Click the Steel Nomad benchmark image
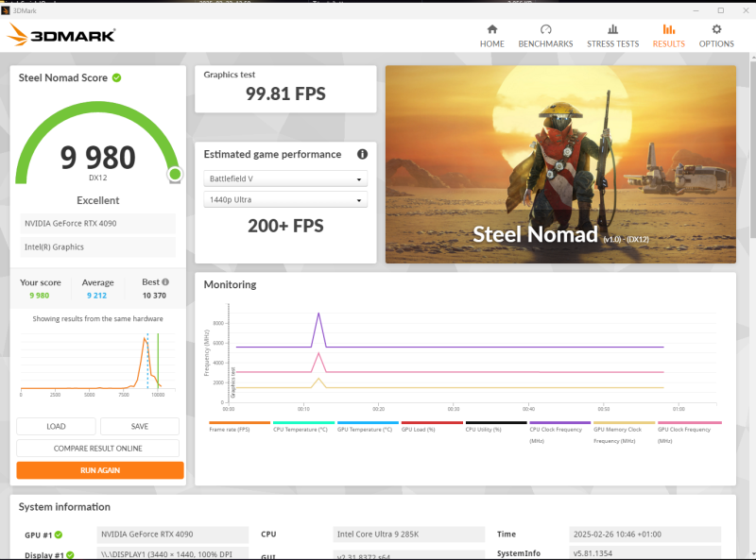This screenshot has height=560, width=756. [x=560, y=164]
